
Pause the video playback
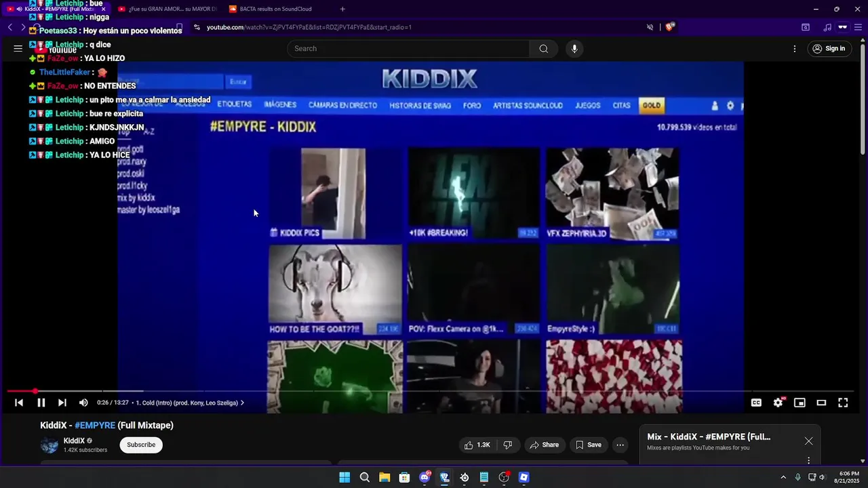coord(41,403)
